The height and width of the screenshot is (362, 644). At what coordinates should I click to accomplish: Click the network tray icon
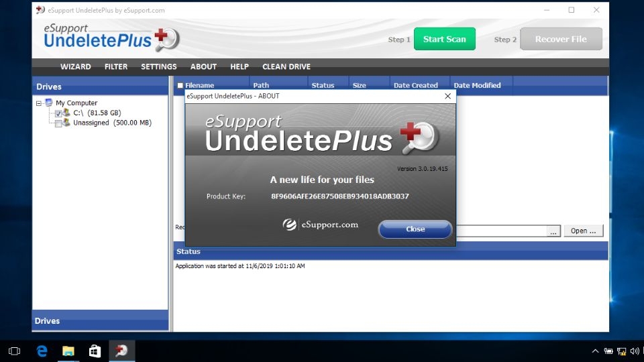point(621,351)
